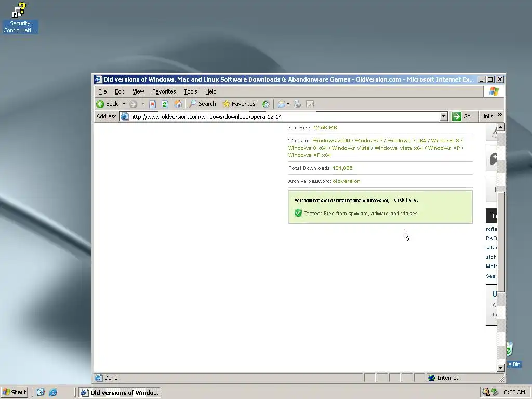
Task: Click the greyed Forward arrow button
Action: (134, 104)
